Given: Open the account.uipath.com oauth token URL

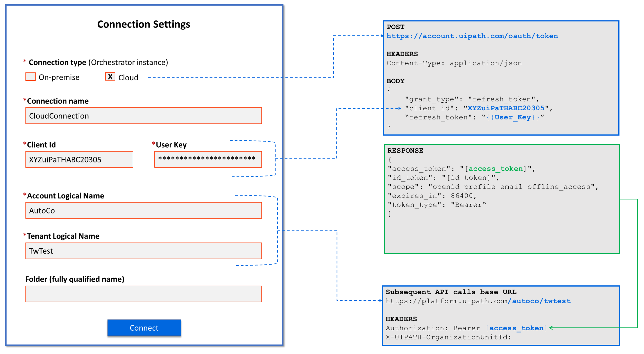Looking at the screenshot, I should [x=472, y=36].
